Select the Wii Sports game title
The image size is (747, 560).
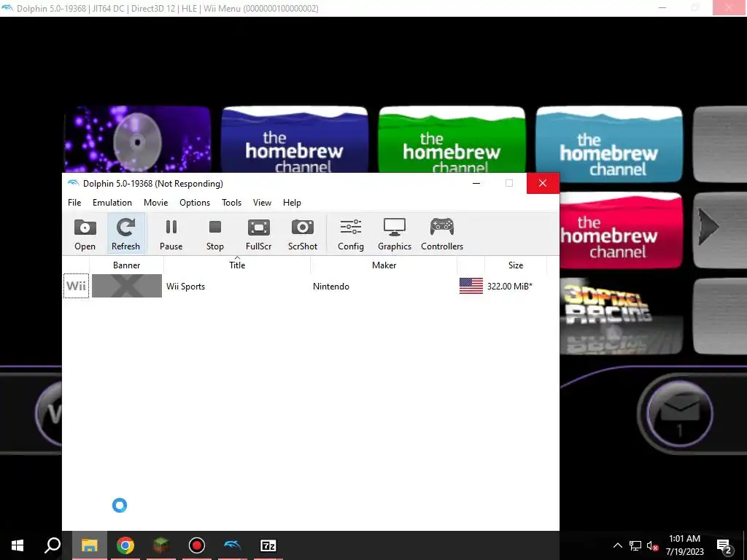coord(185,286)
